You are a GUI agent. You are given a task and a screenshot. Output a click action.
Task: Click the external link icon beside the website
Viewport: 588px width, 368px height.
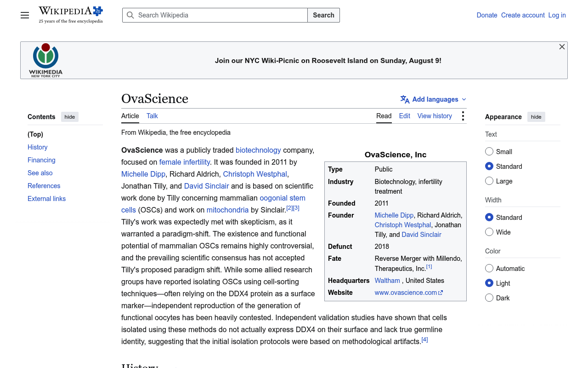[x=441, y=293]
